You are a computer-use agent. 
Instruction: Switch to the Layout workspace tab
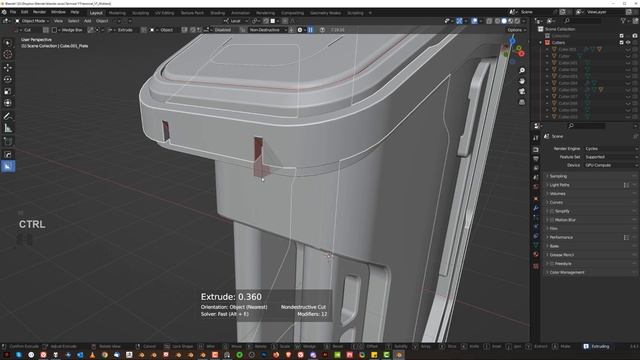(96, 13)
